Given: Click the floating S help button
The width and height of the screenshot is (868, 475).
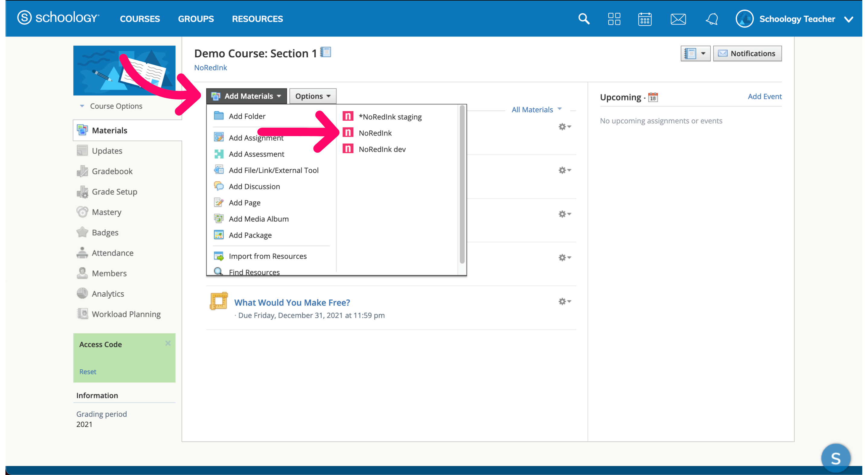Looking at the screenshot, I should click(835, 458).
